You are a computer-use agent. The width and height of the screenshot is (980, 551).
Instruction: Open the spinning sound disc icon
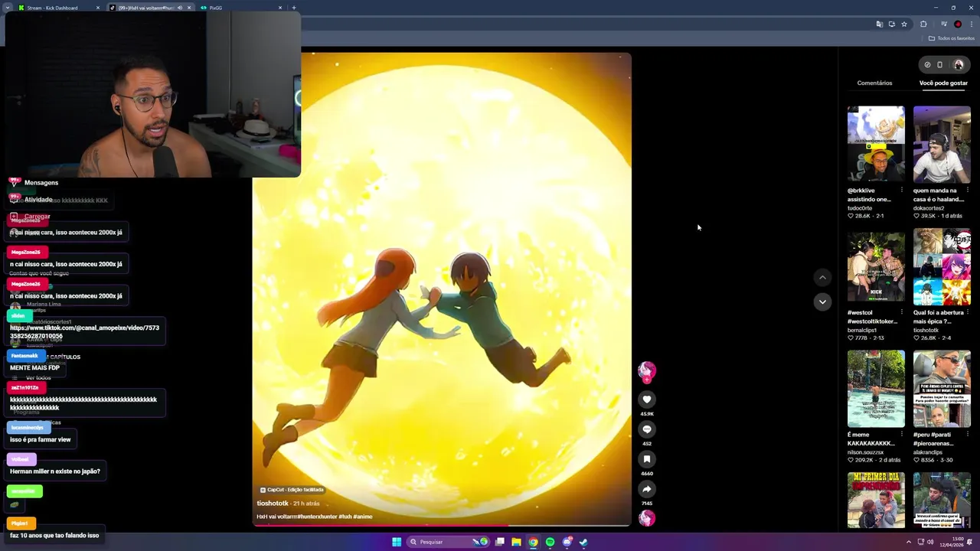647,518
